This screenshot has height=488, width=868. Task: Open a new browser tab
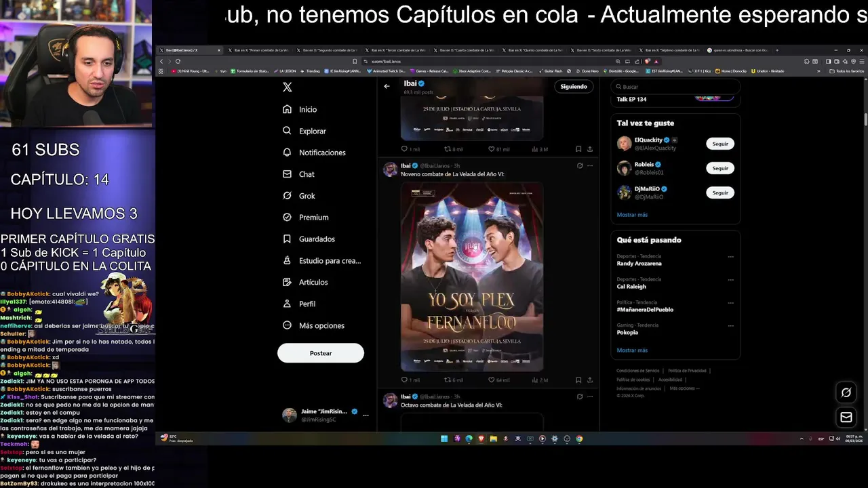tap(777, 50)
